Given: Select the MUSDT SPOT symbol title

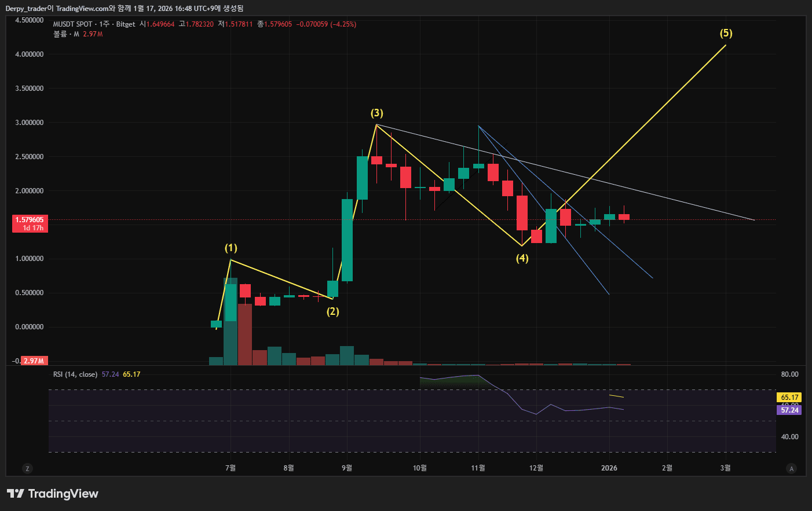Looking at the screenshot, I should [x=72, y=24].
